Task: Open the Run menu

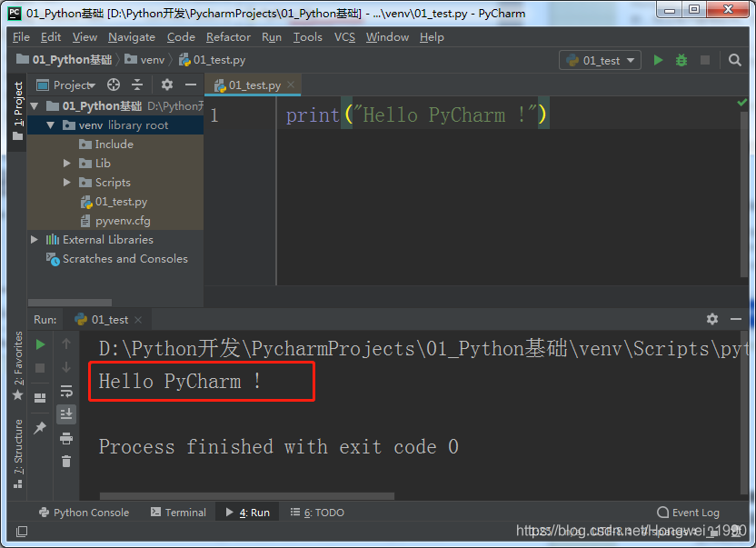Action: [272, 37]
